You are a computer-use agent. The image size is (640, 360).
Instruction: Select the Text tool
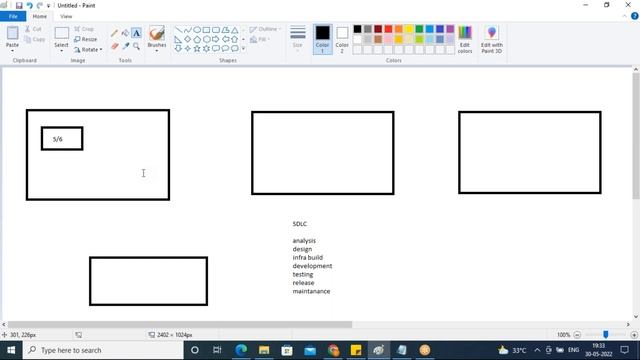tap(136, 33)
